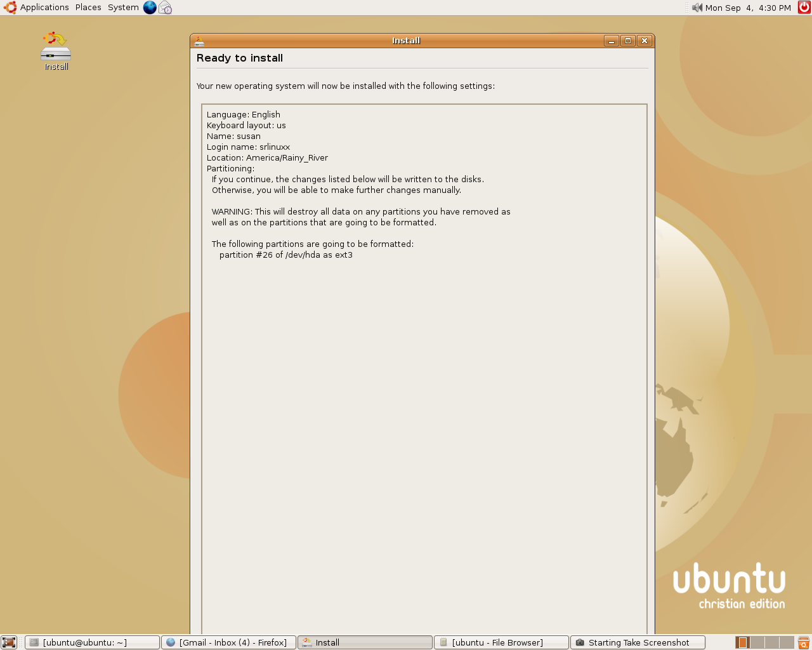Minimize the Install window

tap(612, 41)
